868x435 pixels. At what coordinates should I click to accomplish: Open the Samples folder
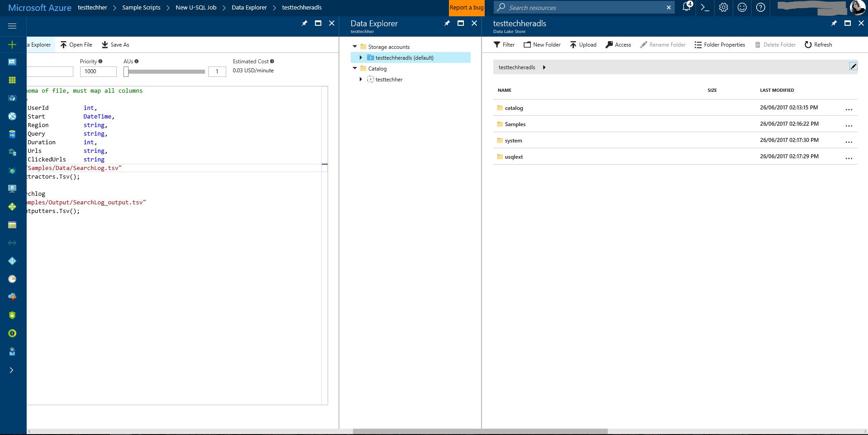click(515, 124)
